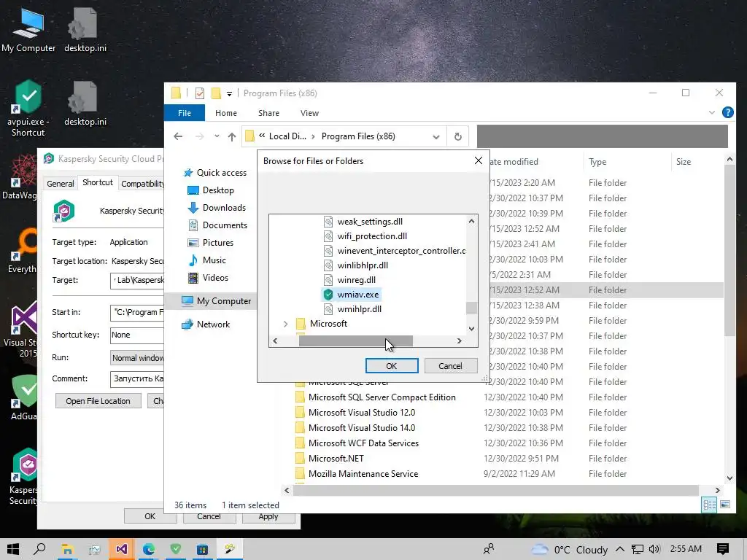This screenshot has height=560, width=747.
Task: Click Apply in Kaspersky properties window
Action: pos(268,516)
